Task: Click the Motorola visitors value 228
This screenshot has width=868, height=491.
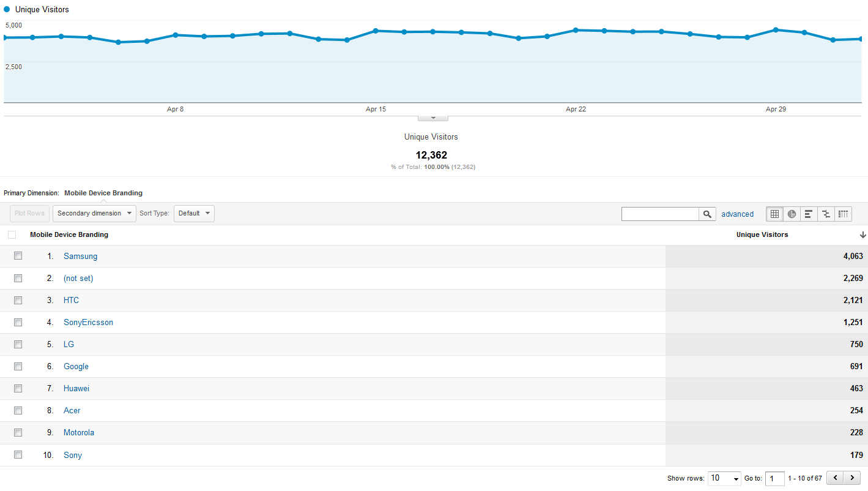Action: tap(856, 433)
